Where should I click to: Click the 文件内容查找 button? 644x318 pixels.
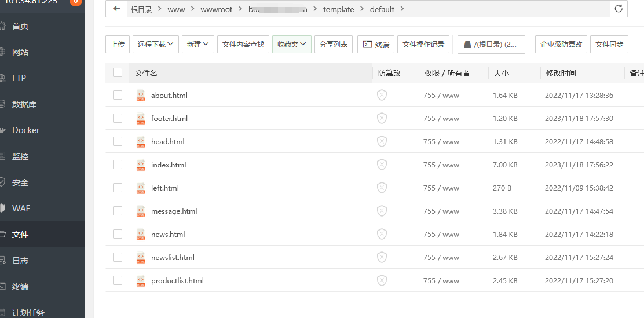(243, 45)
